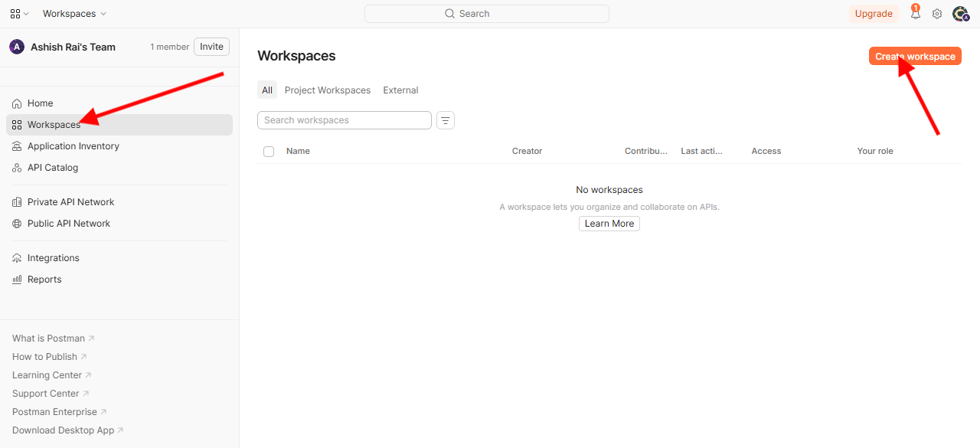Switch to the External tab
The image size is (980, 448).
point(400,90)
